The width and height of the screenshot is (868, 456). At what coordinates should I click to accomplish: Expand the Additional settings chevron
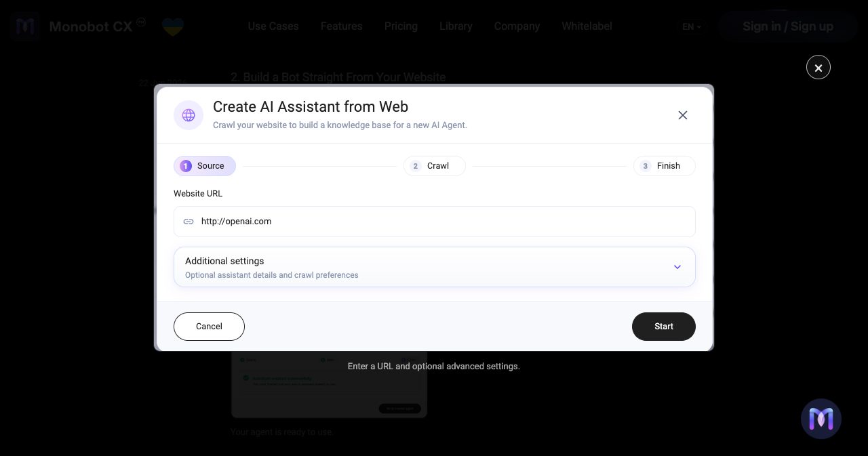677,267
